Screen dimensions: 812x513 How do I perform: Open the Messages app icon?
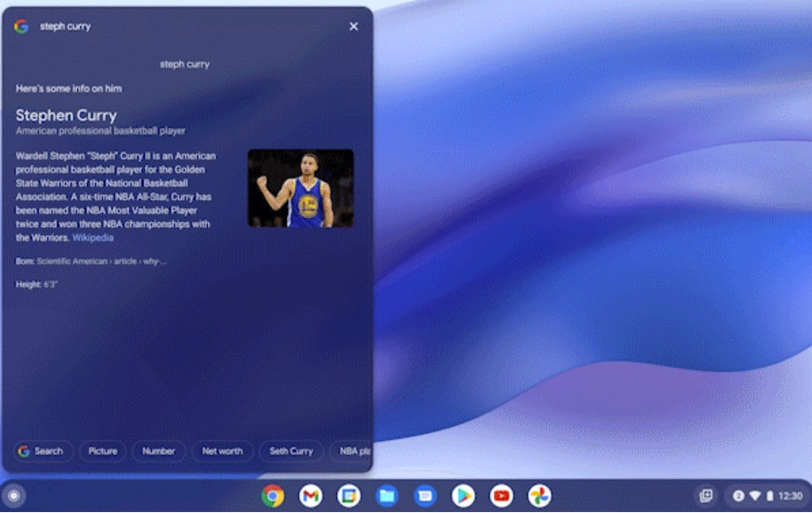(425, 496)
